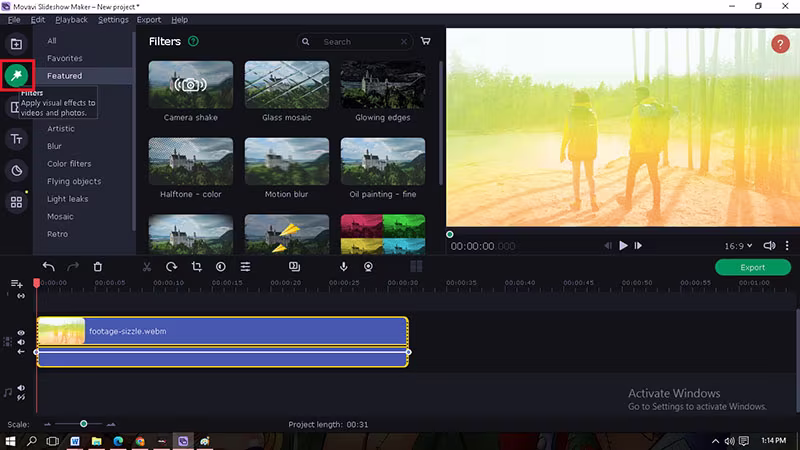Screen dimensions: 800x450
Task: Play the preview video
Action: coord(623,245)
